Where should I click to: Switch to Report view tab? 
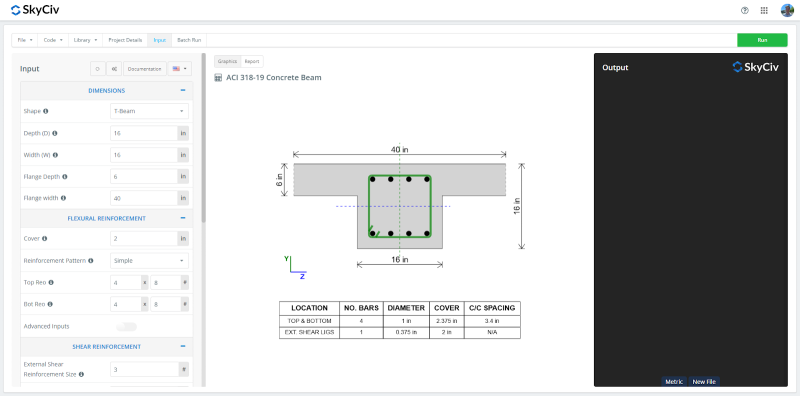252,61
